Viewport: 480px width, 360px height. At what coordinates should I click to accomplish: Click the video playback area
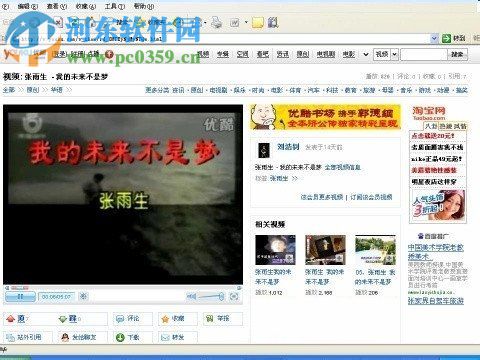point(123,194)
